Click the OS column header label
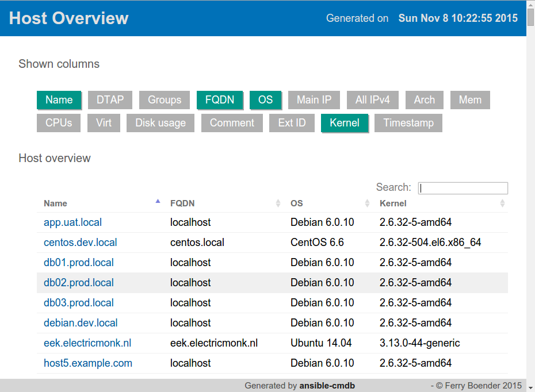Viewport: 535px width, 392px height. pos(296,203)
